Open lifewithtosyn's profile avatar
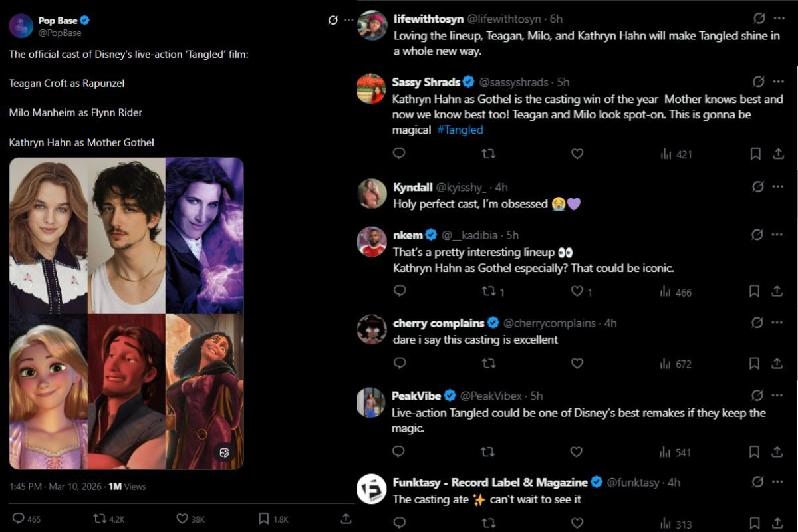798x532 pixels. [x=372, y=26]
